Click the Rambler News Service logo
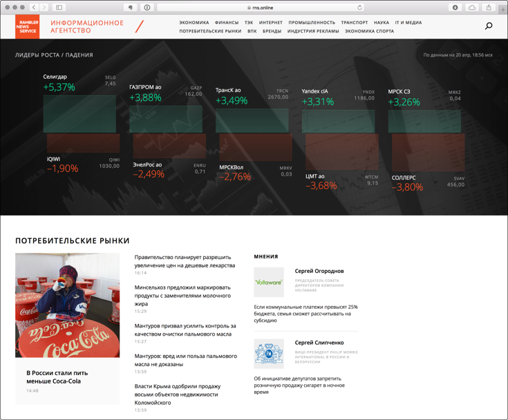The width and height of the screenshot is (508, 420). [x=27, y=26]
